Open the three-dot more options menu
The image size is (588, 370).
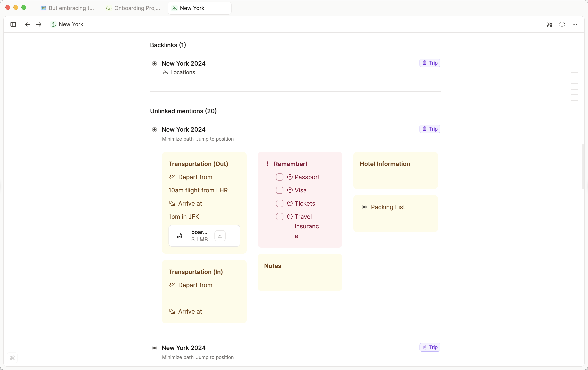coord(575,24)
